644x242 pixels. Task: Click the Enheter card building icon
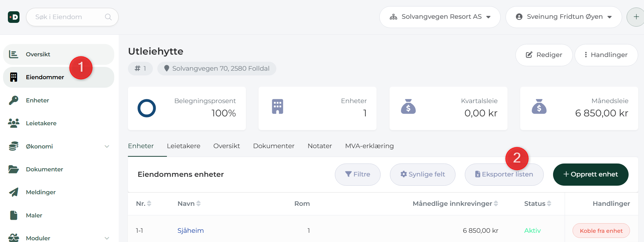point(277,106)
